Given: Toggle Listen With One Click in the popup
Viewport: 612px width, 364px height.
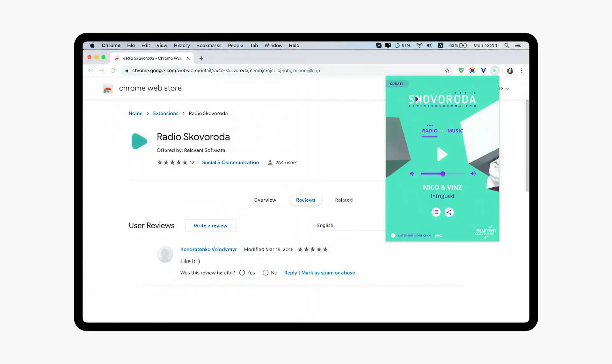Looking at the screenshot, I should [x=393, y=235].
